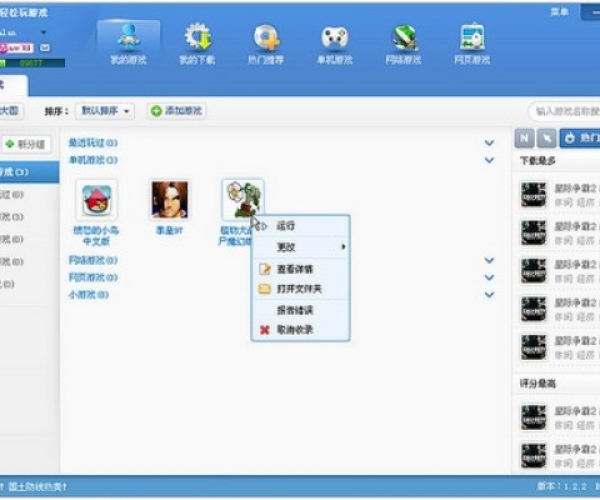Open 网页游戏 web games icon
The image size is (600, 500).
(472, 44)
